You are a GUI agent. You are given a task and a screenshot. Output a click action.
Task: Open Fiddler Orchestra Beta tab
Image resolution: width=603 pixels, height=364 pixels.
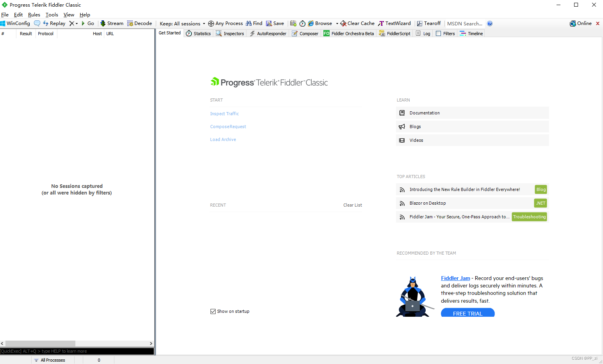click(x=349, y=34)
